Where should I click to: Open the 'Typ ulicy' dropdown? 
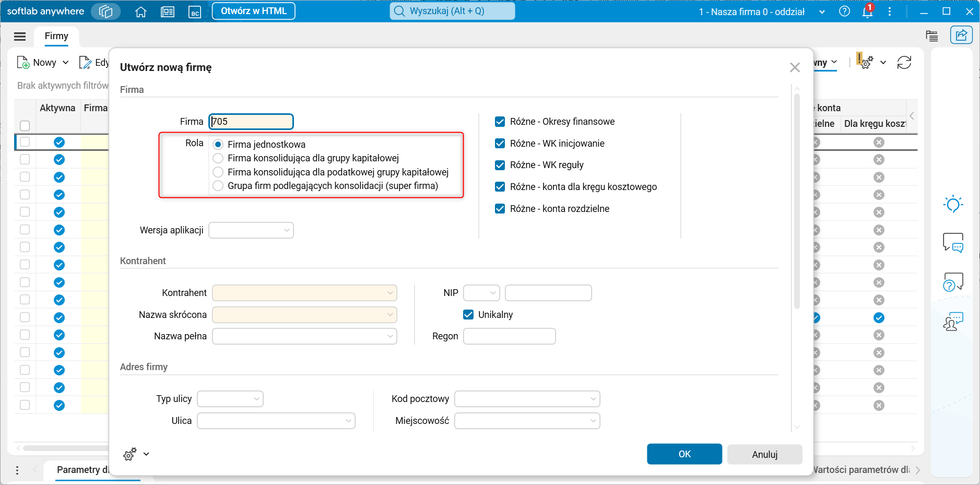[x=255, y=398]
